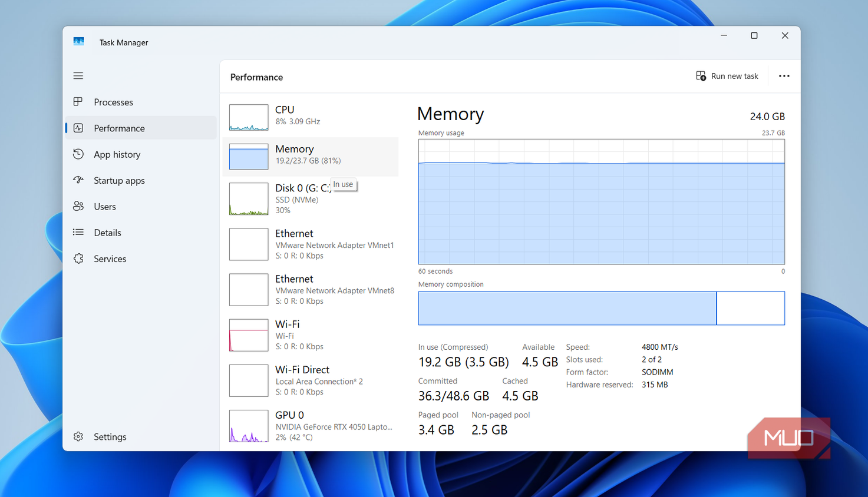
Task: Click the Details list icon
Action: pos(78,233)
